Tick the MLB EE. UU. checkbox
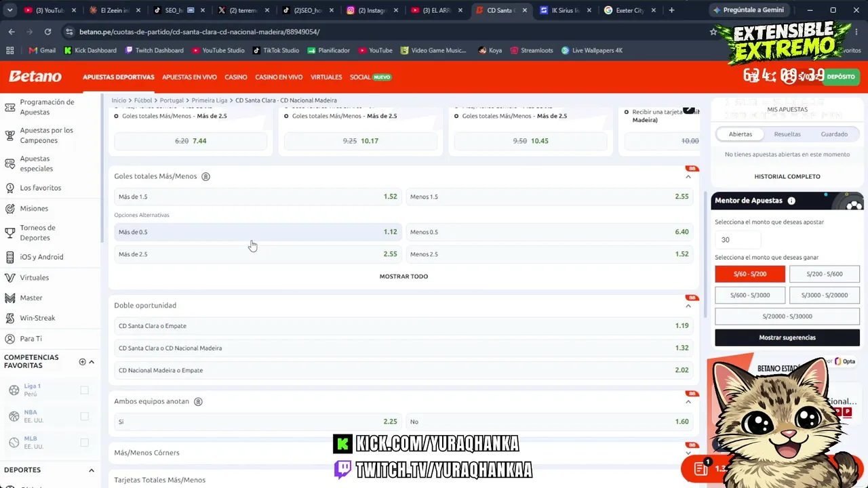Screen dimensions: 868x488 tap(84, 443)
